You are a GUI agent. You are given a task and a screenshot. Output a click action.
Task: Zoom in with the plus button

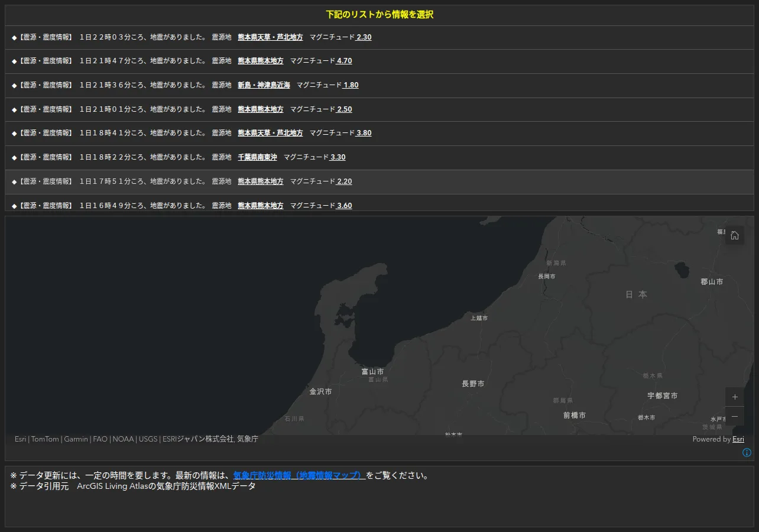tap(735, 397)
